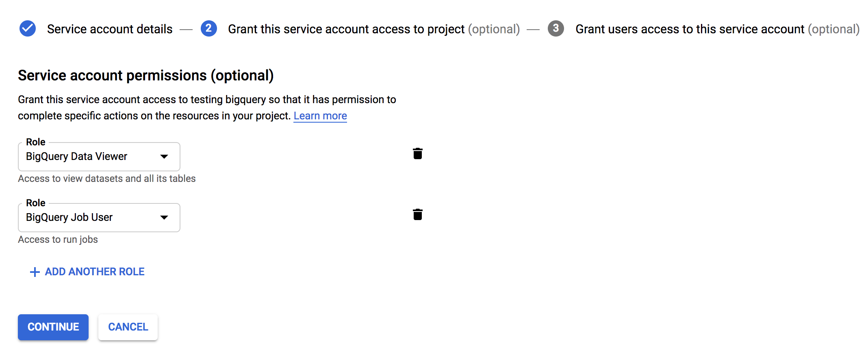Click the completed step checkmark icon
This screenshot has height=350, width=868.
point(28,28)
